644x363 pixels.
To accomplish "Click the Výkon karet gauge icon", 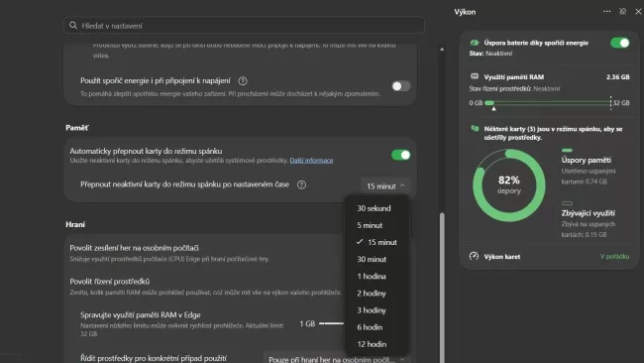I will 474,256.
